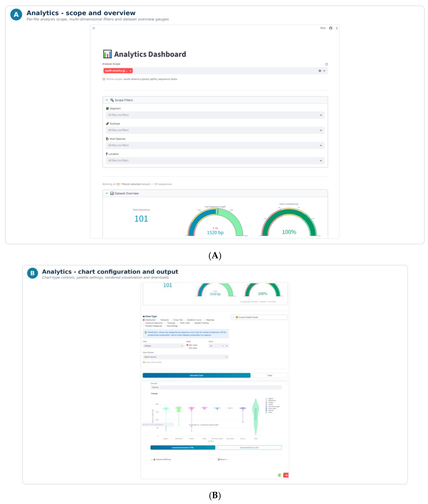Screen dimensions: 428x504
Task: Expand the sidebar with the double-arrow icon
Action: pyautogui.click(x=94, y=28)
